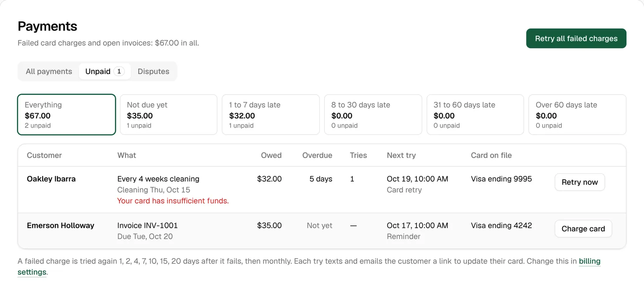
Task: Click Visa ending 9995
Action: tap(501, 179)
